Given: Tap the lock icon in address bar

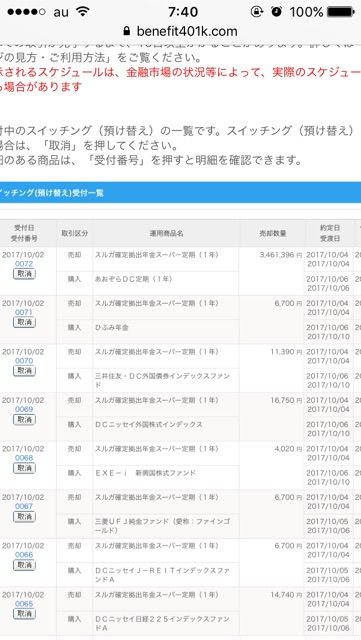Looking at the screenshot, I should 127,31.
